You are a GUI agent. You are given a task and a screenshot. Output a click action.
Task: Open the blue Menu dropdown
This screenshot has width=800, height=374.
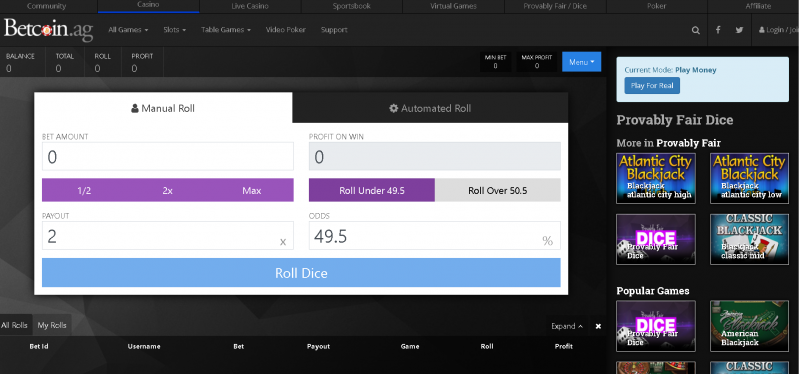click(582, 62)
